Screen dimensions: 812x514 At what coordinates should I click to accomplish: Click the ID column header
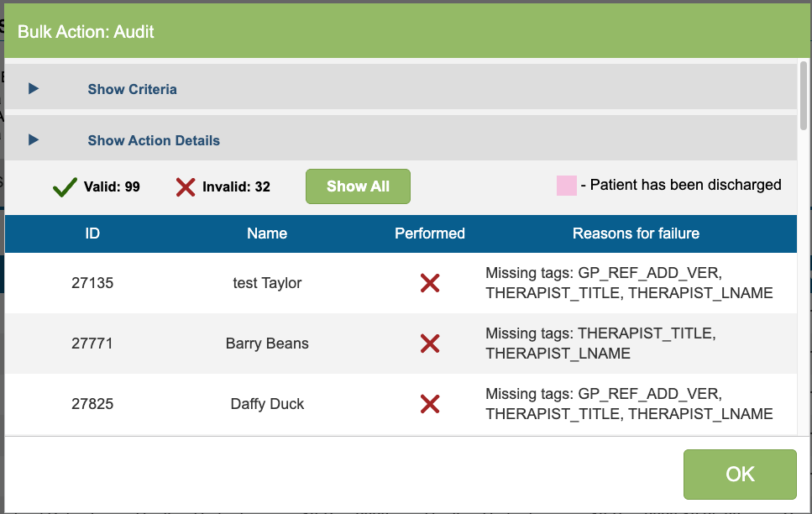click(92, 233)
